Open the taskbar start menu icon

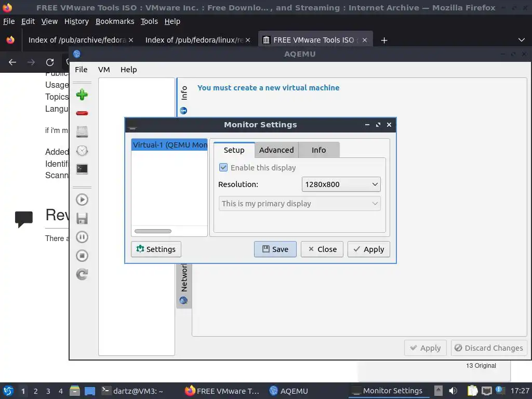coord(8,391)
